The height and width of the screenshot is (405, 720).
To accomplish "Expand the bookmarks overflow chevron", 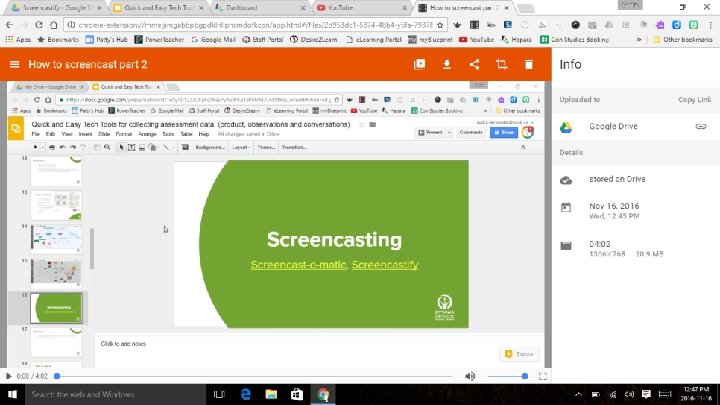I will (639, 39).
